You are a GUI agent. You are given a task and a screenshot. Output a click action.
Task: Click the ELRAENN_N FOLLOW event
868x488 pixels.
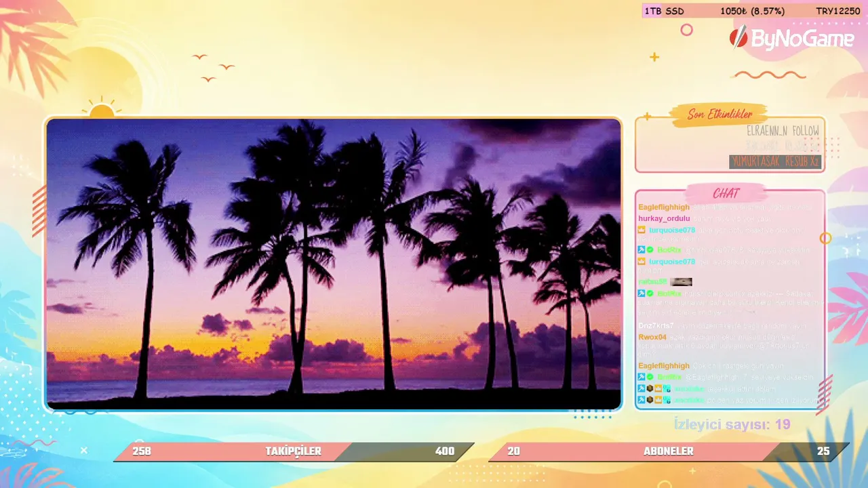pos(783,131)
